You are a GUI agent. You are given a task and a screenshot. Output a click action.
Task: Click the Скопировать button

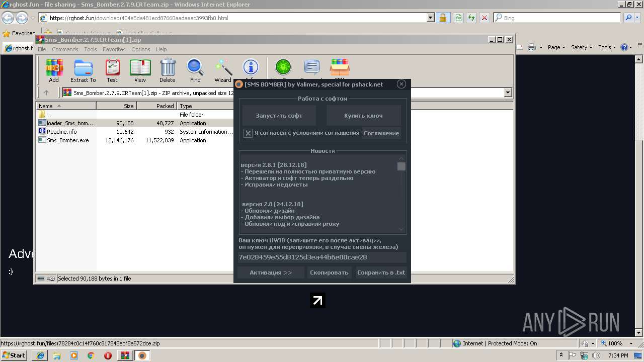pyautogui.click(x=329, y=273)
